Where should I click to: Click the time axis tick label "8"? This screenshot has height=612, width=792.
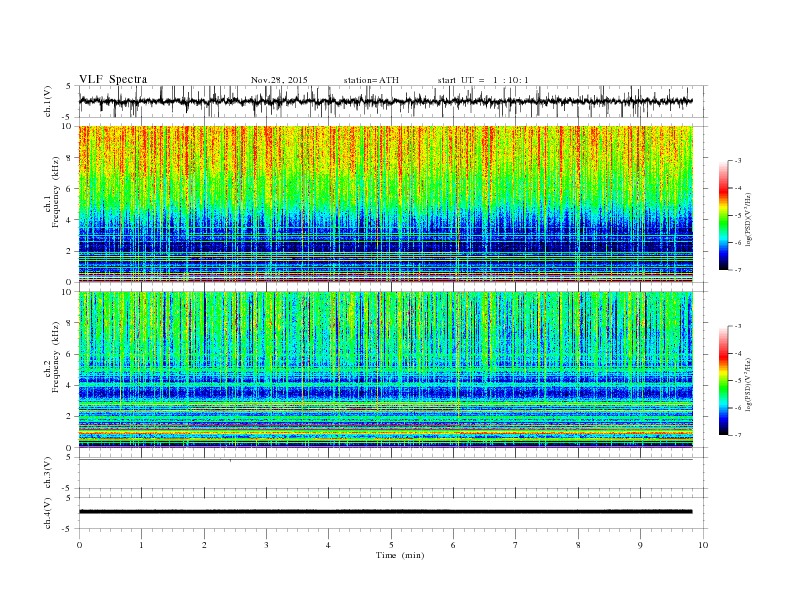(x=578, y=545)
